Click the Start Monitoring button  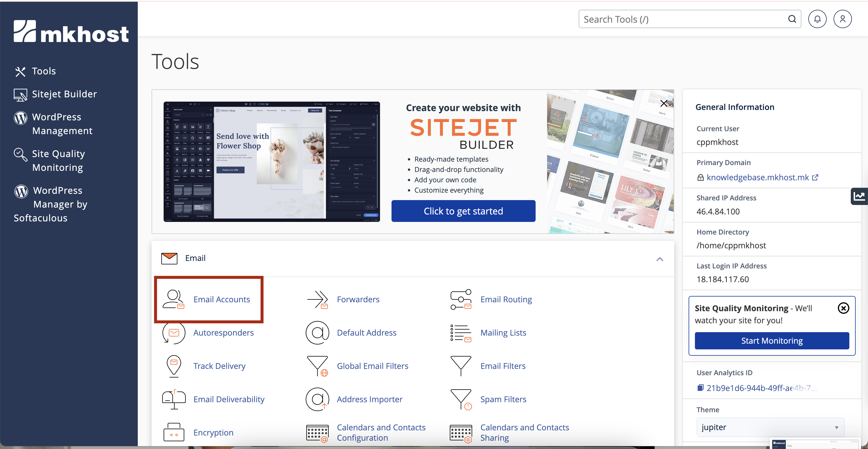(x=771, y=341)
